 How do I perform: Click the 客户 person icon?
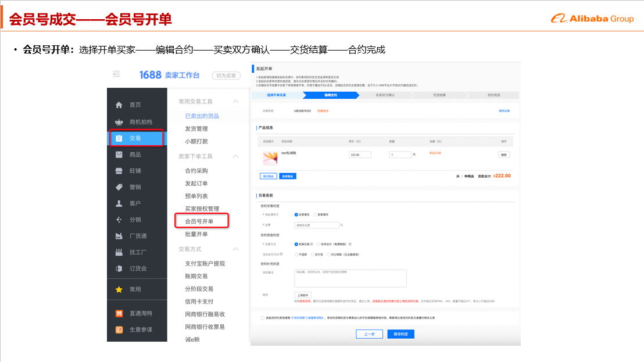(x=119, y=203)
